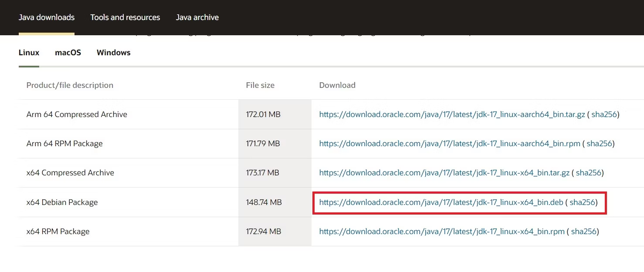Viewport: 644px width, 272px height.
Task: Select the Linux platform tab
Action: point(29,53)
